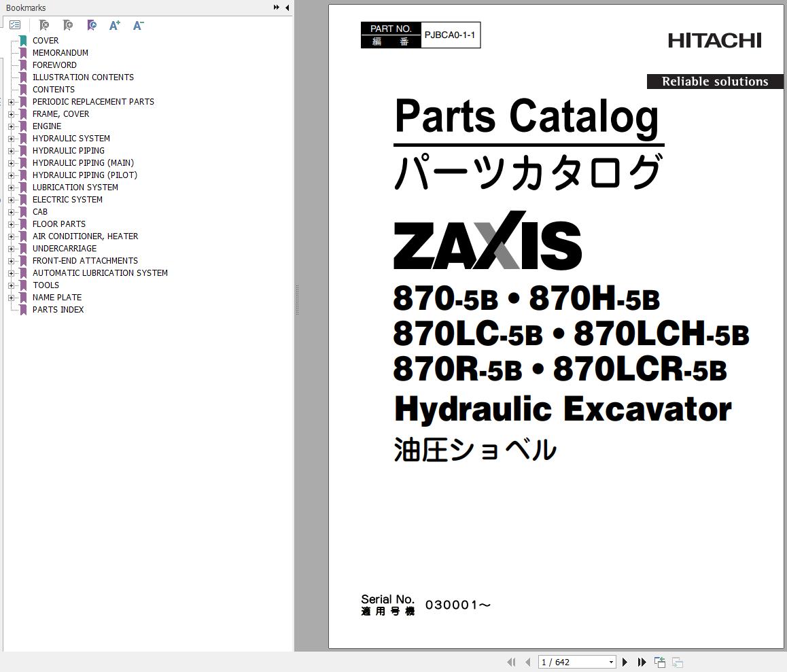
Task: Select the ELECTRIC SYSTEM bookmark label
Action: (x=67, y=200)
